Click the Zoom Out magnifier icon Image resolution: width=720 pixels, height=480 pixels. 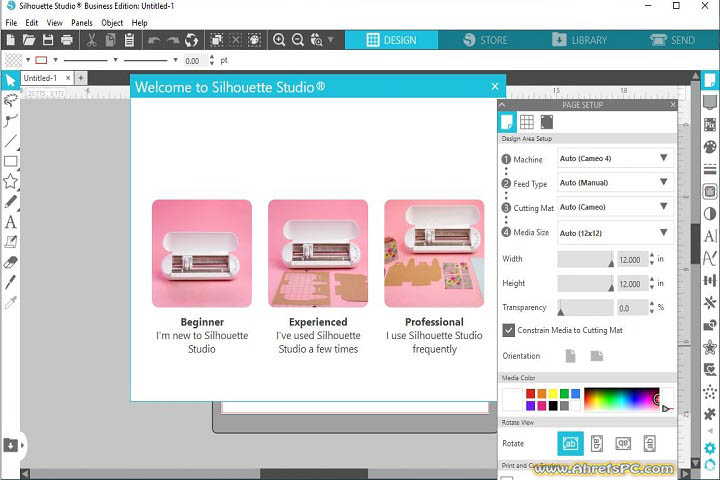coord(298,40)
